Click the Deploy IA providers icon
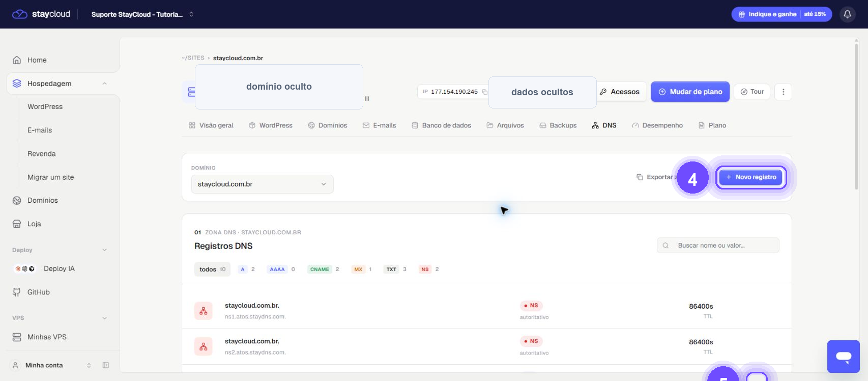The width and height of the screenshot is (868, 381). click(25, 268)
